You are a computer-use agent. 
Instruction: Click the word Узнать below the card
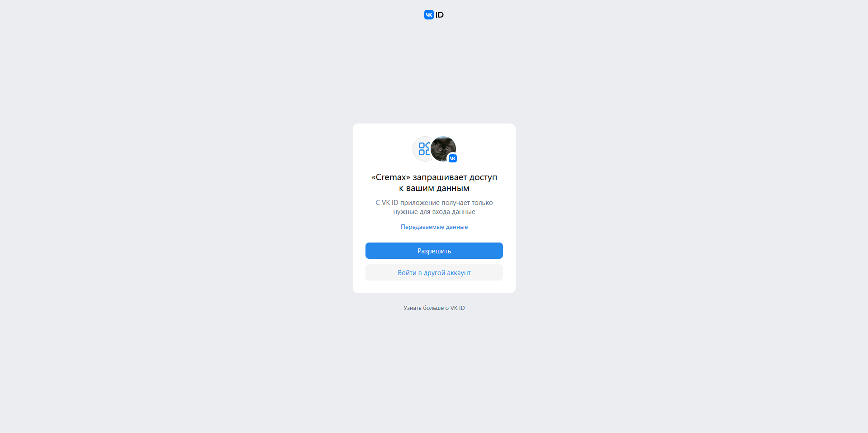pos(413,308)
